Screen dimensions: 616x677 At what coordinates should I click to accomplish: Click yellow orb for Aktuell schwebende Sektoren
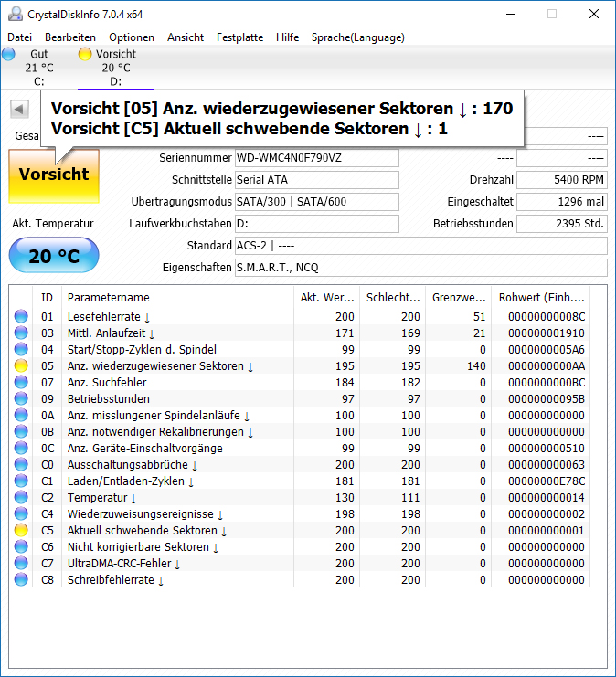tap(21, 530)
